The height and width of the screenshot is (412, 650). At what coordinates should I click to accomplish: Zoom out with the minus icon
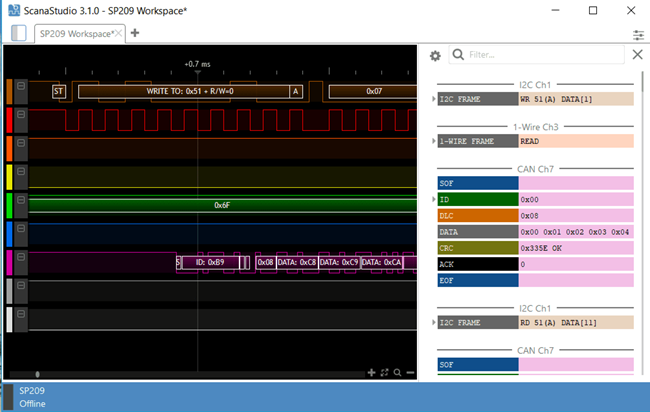tap(410, 373)
